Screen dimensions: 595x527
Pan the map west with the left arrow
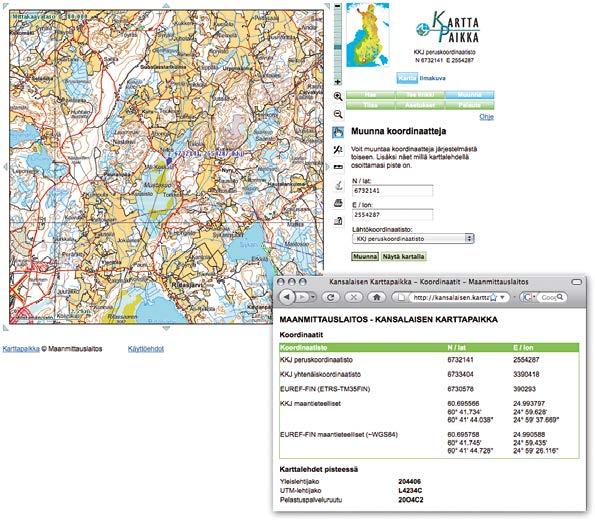5,167
